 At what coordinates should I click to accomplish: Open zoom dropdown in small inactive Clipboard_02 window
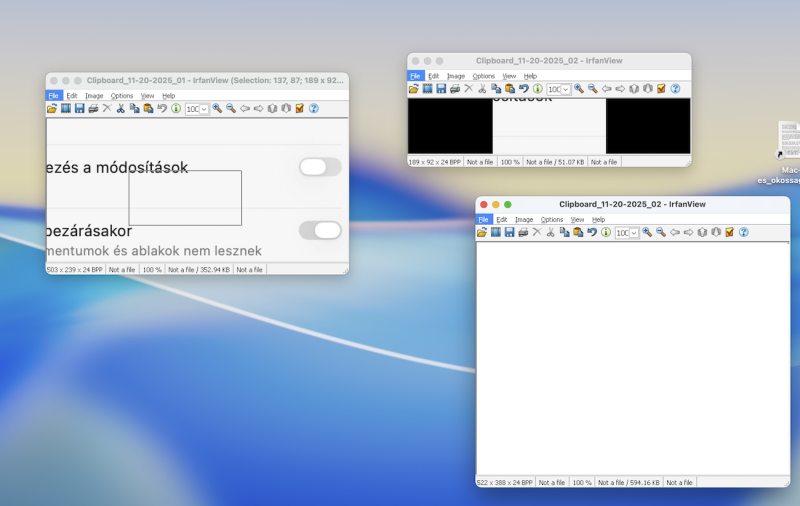coord(566,89)
